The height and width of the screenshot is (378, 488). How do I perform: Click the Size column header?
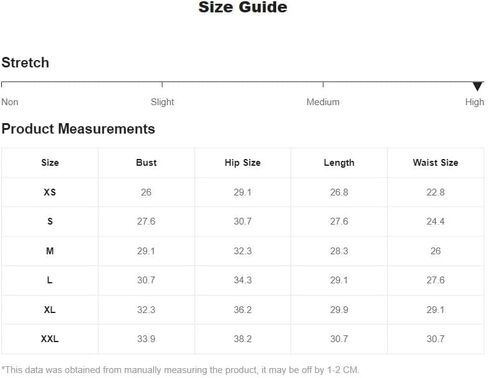tap(50, 163)
